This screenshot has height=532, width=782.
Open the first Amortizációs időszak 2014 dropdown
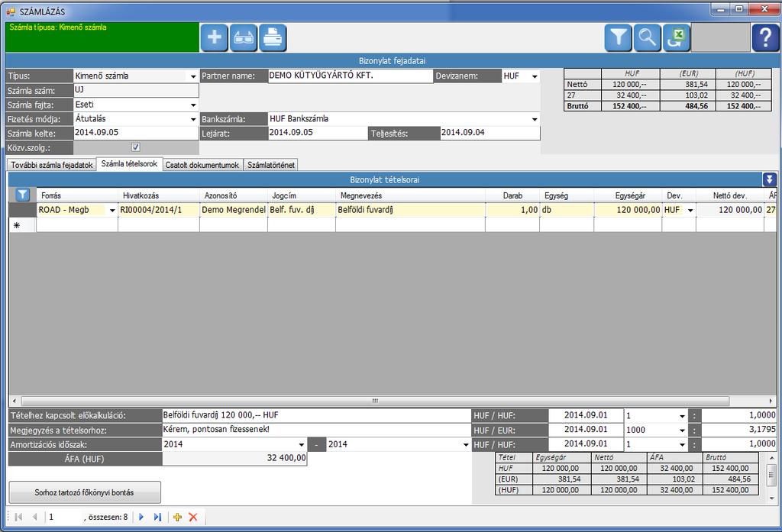tap(301, 444)
